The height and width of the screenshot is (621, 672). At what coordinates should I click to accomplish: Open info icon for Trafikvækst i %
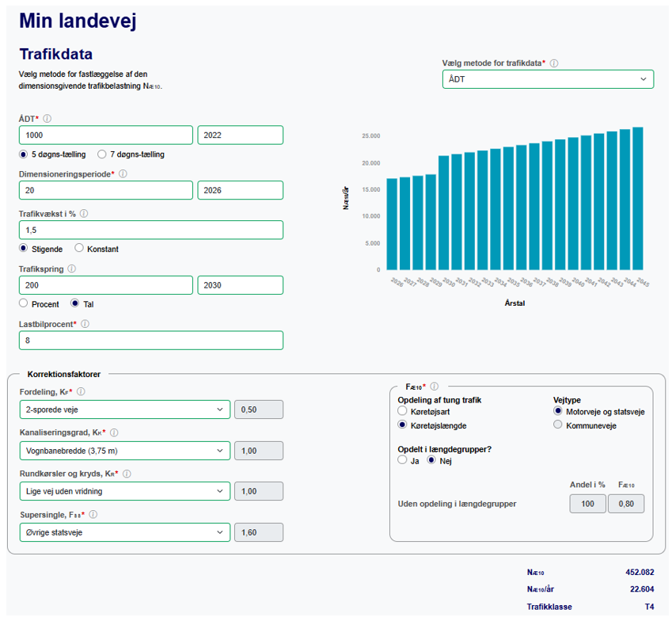84,213
